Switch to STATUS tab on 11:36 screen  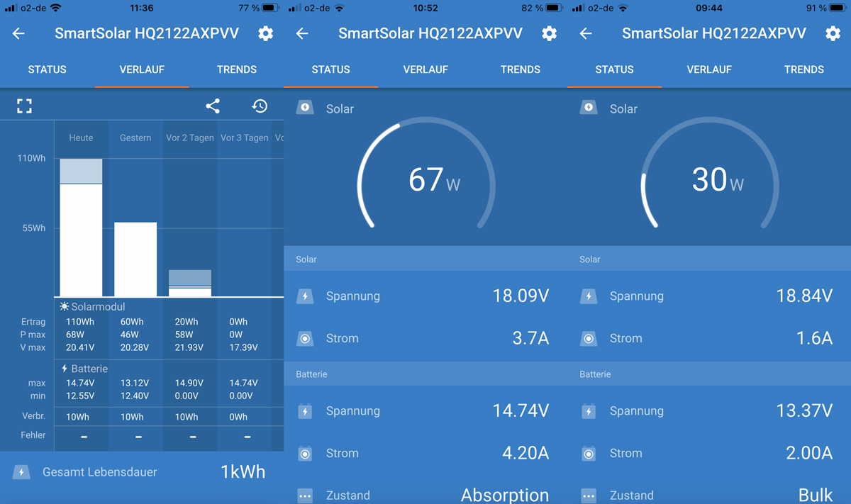coord(47,69)
